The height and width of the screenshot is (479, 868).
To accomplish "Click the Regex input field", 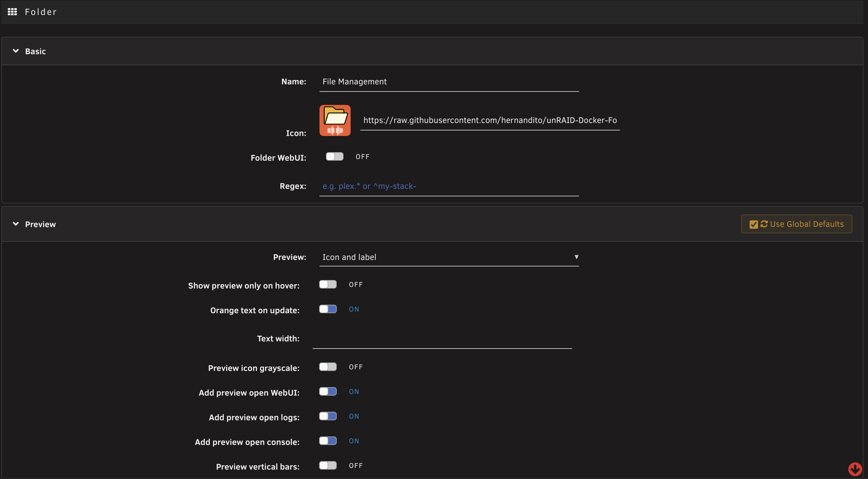I will (449, 186).
